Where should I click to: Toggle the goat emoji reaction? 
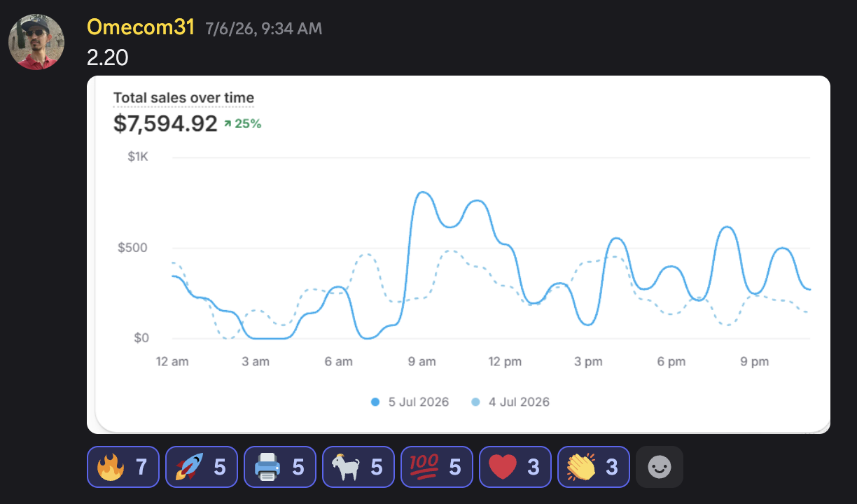click(358, 467)
